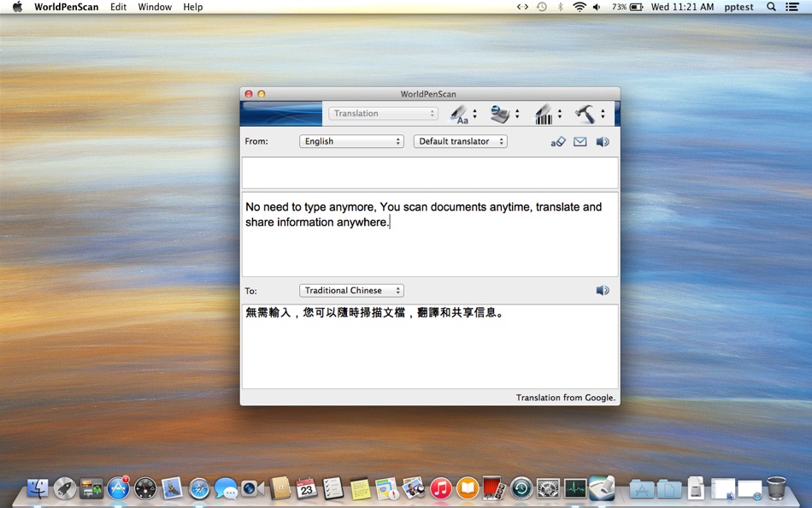
Task: Select the barcode scan tool icon
Action: pos(544,114)
